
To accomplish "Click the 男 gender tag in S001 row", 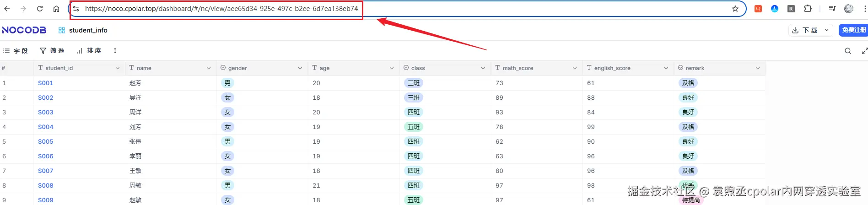I will pos(227,83).
